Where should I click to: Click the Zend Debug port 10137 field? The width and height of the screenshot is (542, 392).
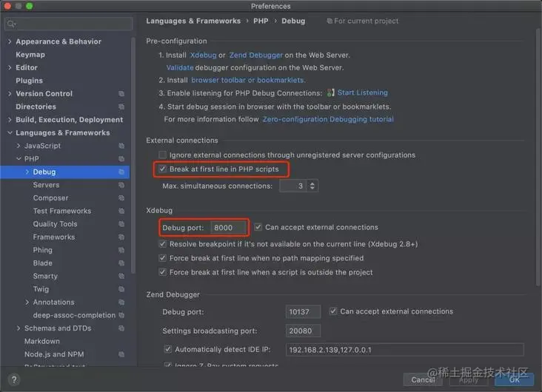click(x=303, y=312)
